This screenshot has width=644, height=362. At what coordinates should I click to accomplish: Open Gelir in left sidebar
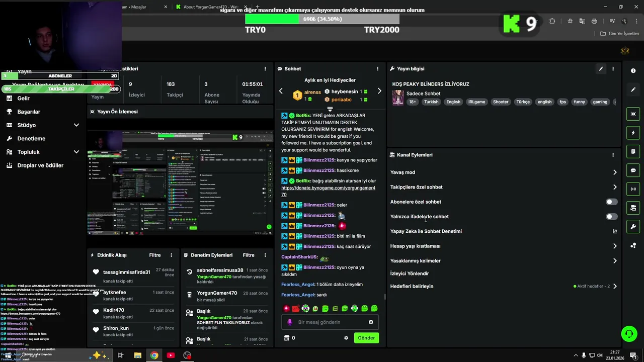click(x=23, y=99)
